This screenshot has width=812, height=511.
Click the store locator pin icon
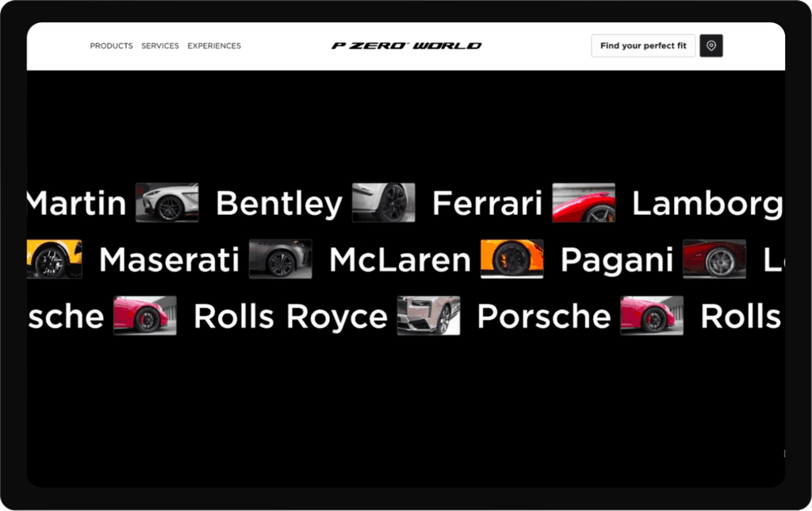click(x=711, y=45)
